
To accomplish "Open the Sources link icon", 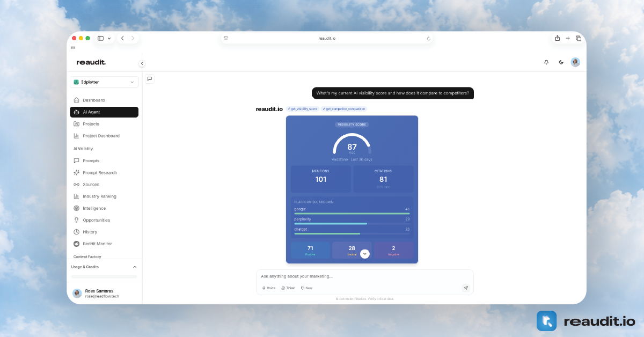I will [x=76, y=185].
